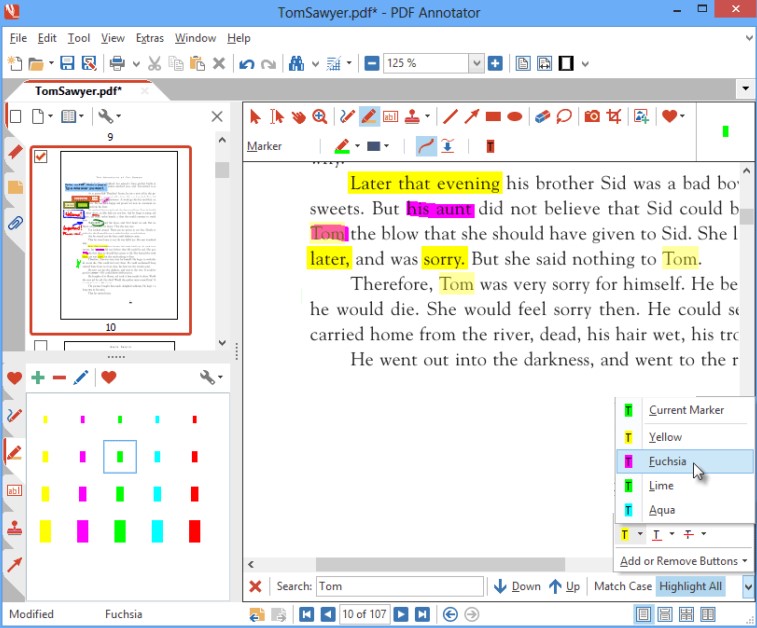
Task: Open the favorites heart dropdown in toolbar
Action: point(682,116)
